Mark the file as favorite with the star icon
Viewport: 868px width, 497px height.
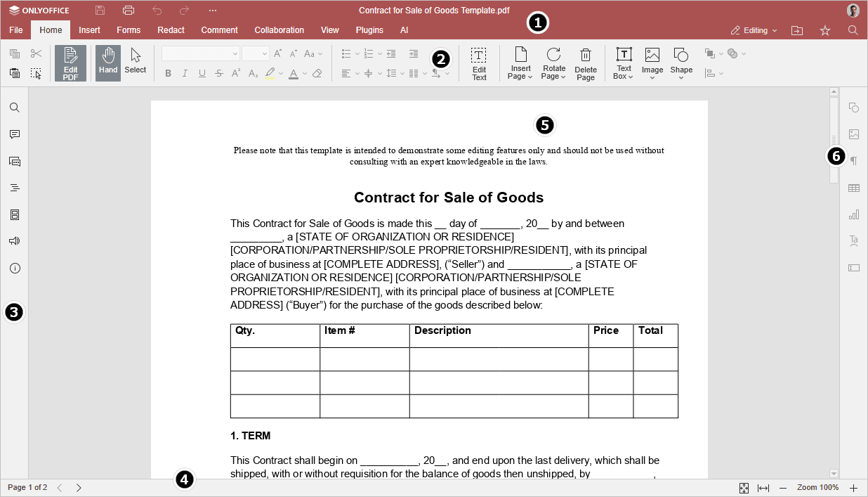click(825, 30)
